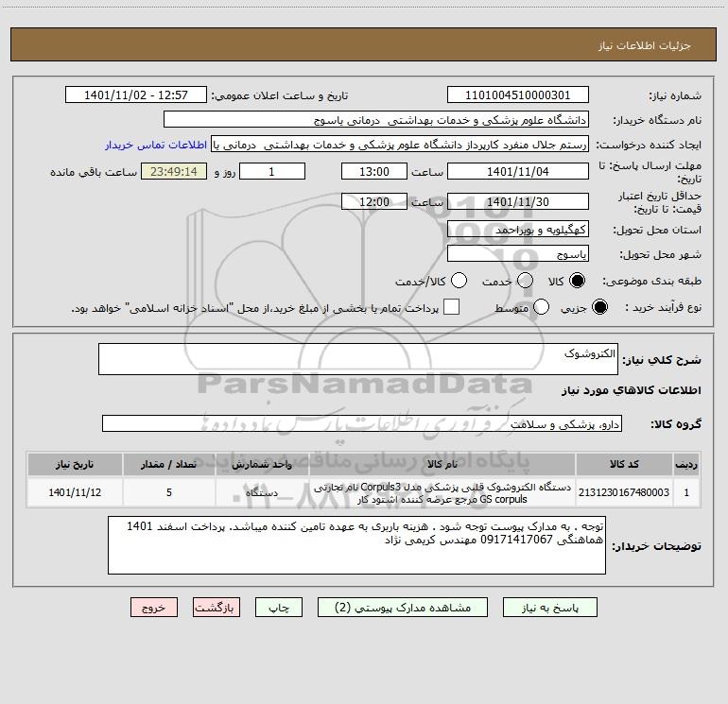Open مشاهده مدارک پیوستی (2) button
The image size is (728, 704).
[403, 608]
